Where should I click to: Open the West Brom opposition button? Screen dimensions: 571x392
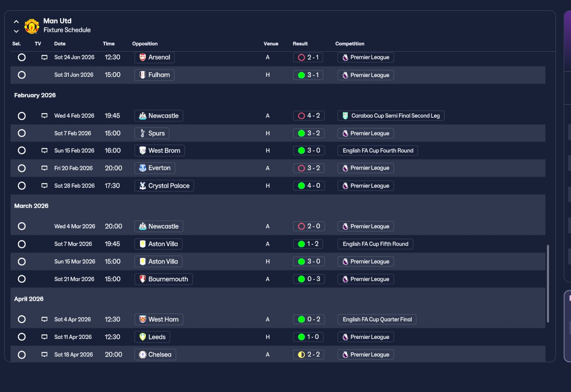pyautogui.click(x=159, y=151)
